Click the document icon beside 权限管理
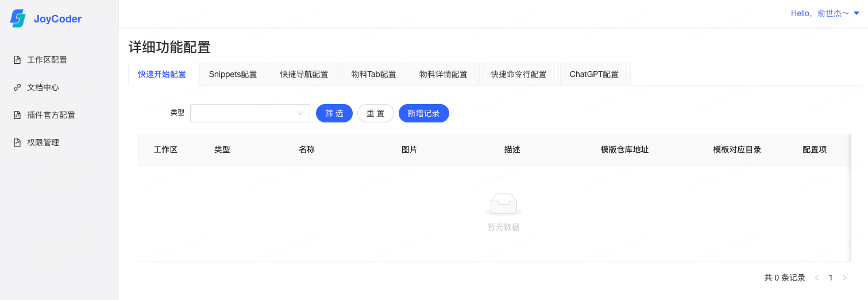 17,143
